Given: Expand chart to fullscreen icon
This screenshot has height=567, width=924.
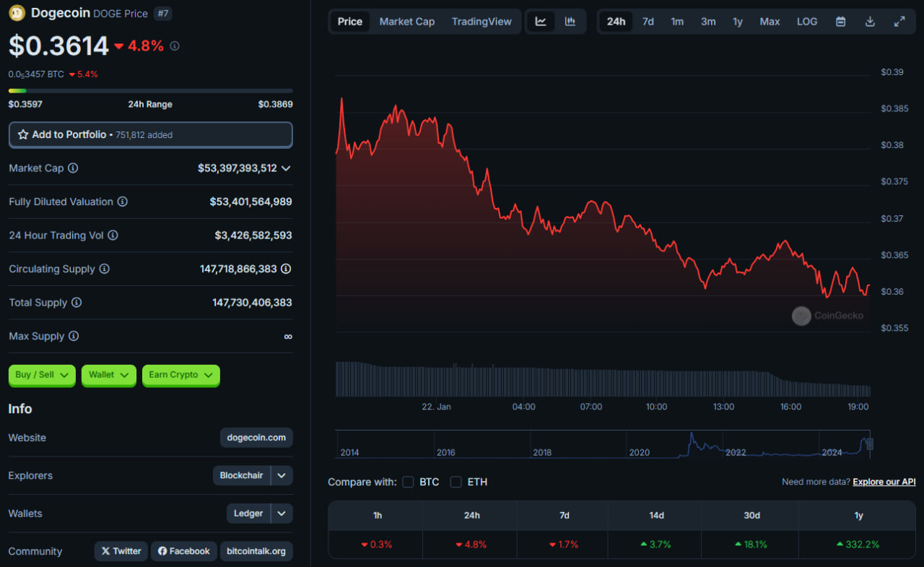Looking at the screenshot, I should [x=899, y=22].
